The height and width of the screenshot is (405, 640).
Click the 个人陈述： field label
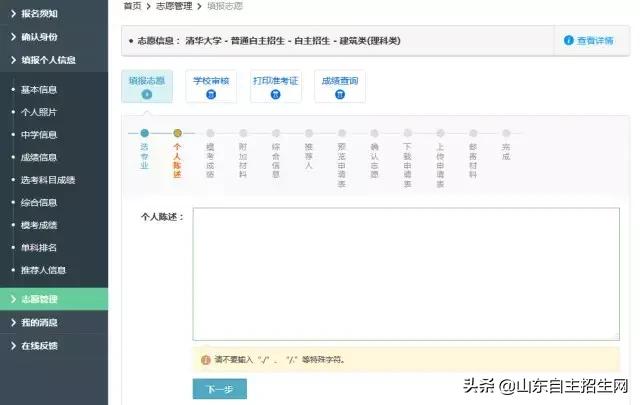(x=162, y=217)
